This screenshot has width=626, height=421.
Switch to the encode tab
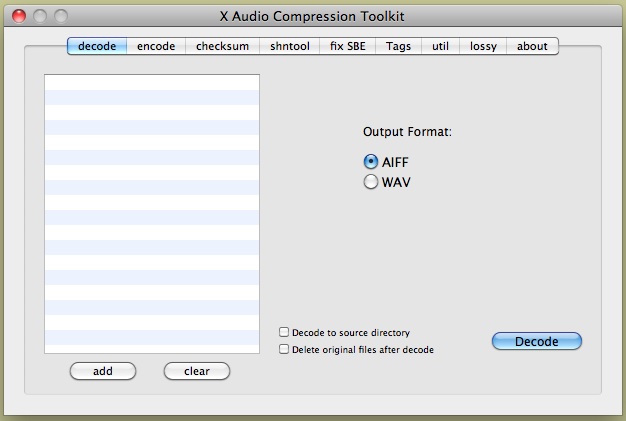click(x=156, y=46)
